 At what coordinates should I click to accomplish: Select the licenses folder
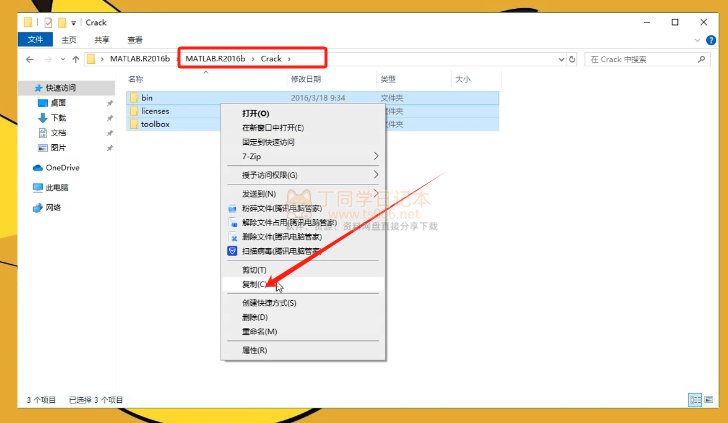click(x=312, y=111)
